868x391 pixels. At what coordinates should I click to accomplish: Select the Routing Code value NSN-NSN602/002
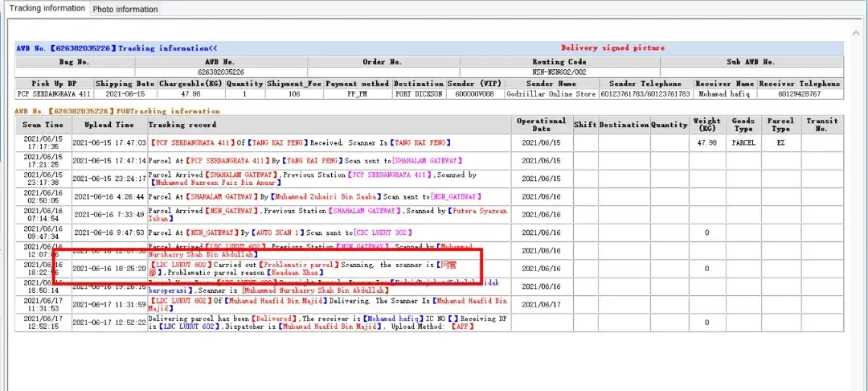click(x=560, y=72)
